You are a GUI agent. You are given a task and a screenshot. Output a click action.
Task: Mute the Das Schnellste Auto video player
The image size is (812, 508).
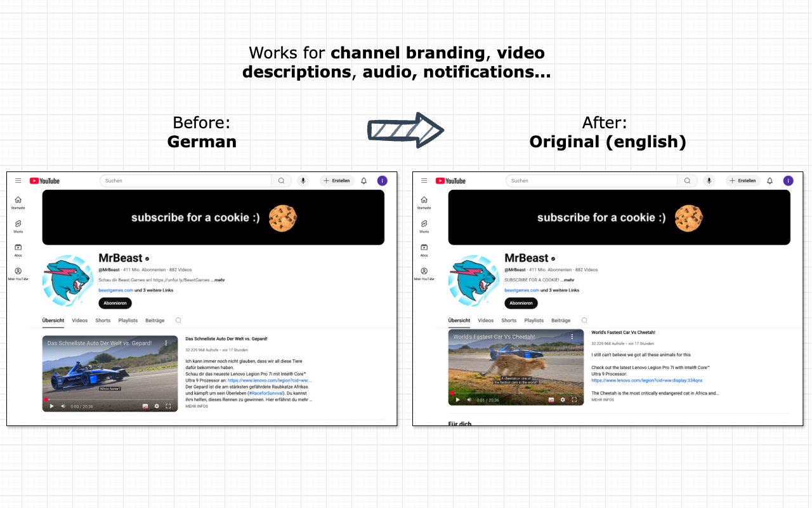[63, 406]
